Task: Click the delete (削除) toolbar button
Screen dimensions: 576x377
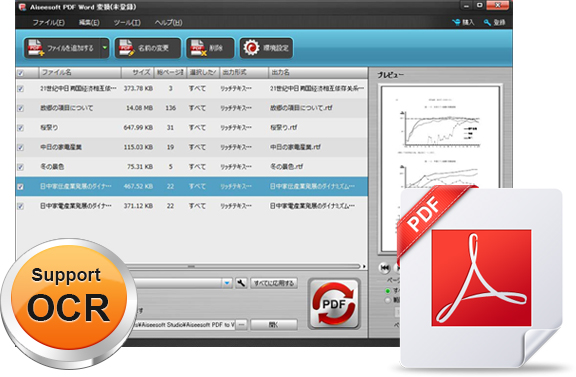Action: pyautogui.click(x=210, y=48)
